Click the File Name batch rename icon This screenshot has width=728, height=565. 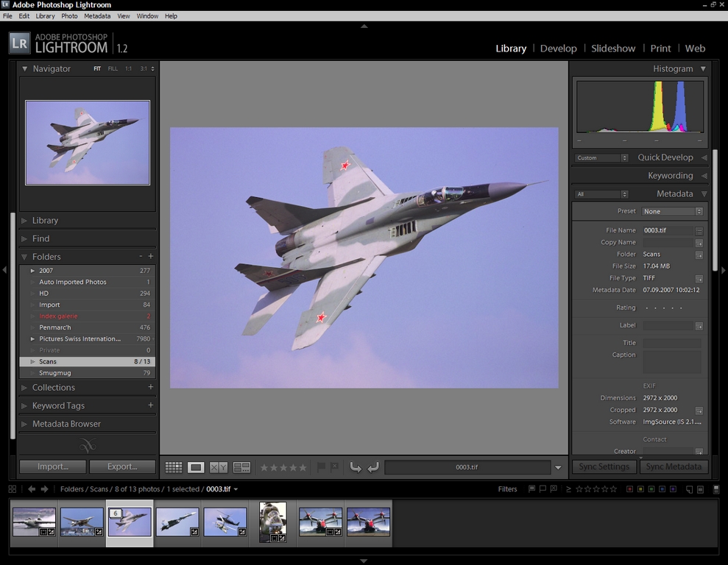tap(699, 230)
